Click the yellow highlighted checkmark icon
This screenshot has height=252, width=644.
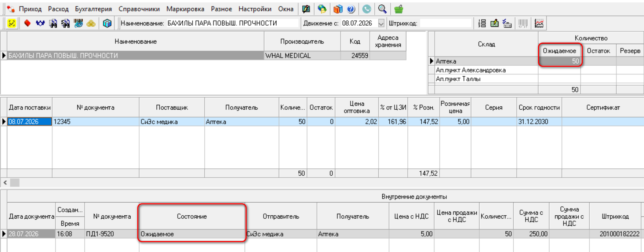(12, 23)
